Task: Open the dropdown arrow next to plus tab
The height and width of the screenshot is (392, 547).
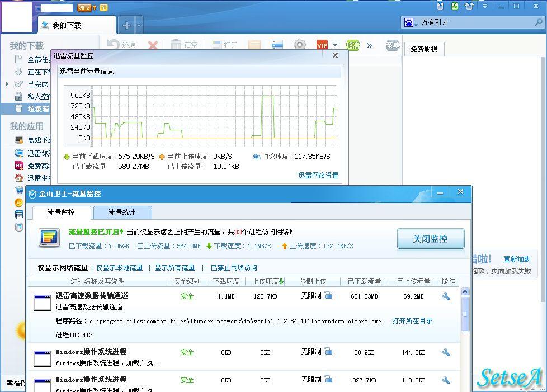Action: pos(139,25)
